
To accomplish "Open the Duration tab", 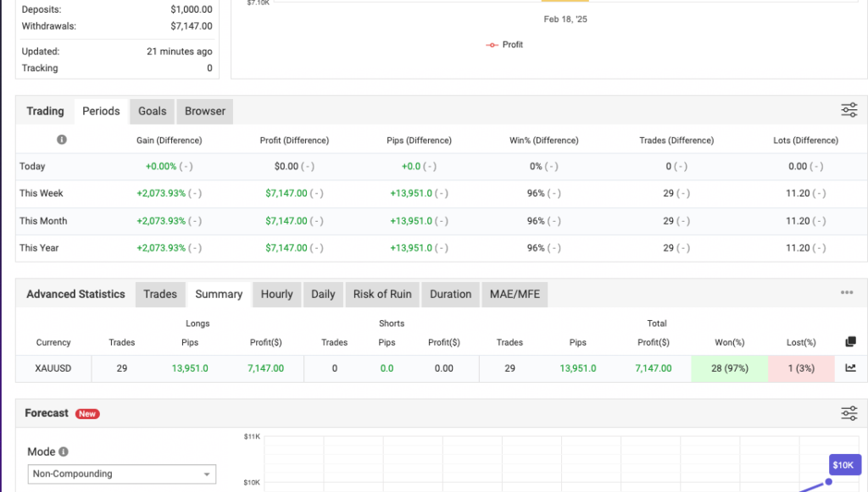I will click(x=451, y=294).
